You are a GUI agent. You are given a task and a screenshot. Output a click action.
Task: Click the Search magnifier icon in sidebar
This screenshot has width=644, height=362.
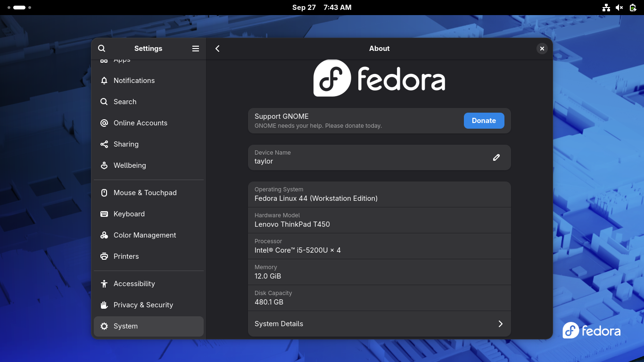(x=104, y=102)
